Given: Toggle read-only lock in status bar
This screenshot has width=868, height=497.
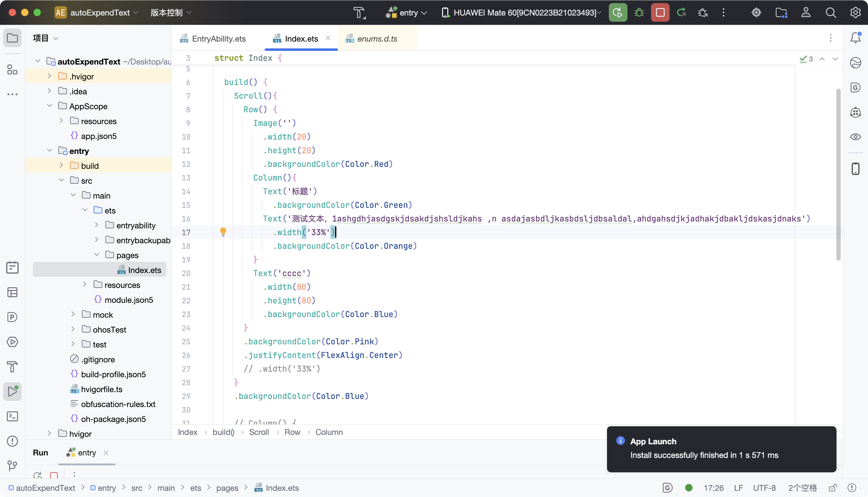Looking at the screenshot, I should pos(833,488).
